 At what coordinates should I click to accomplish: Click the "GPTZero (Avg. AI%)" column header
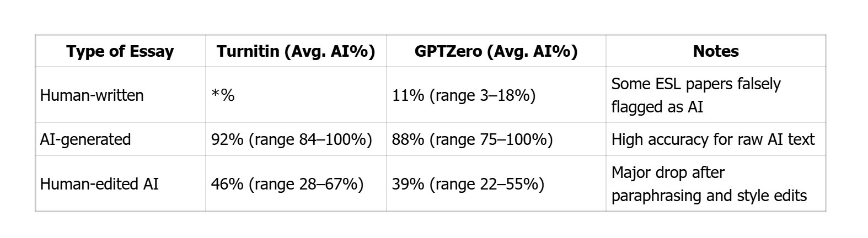click(x=496, y=51)
